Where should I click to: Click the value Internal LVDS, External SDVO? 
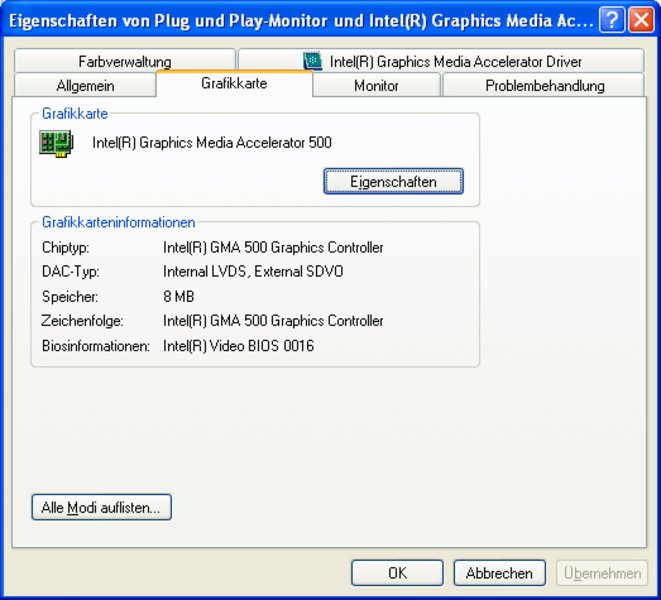pyautogui.click(x=253, y=272)
